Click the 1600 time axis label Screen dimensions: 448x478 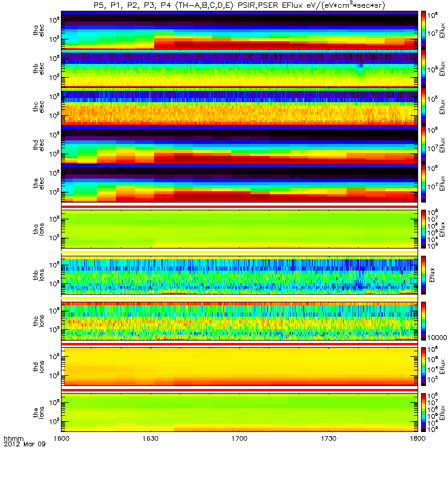(x=62, y=439)
